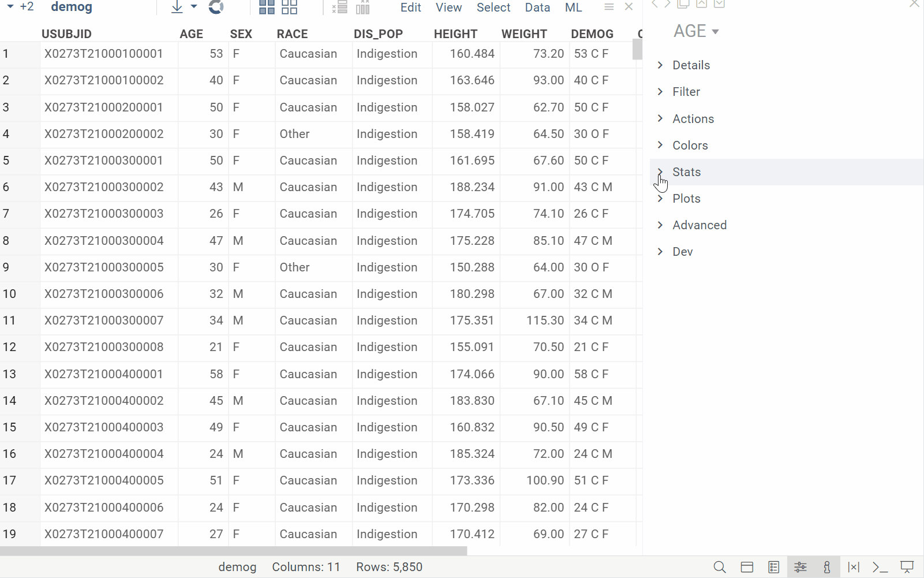Click the properties list icon in status bar
This screenshot has width=924, height=578.
point(773,567)
